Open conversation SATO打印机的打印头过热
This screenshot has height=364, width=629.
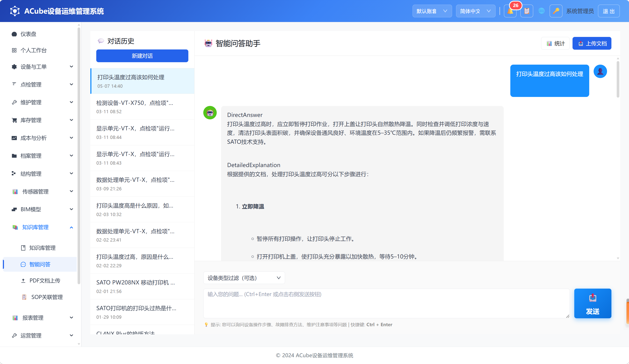coord(142,312)
